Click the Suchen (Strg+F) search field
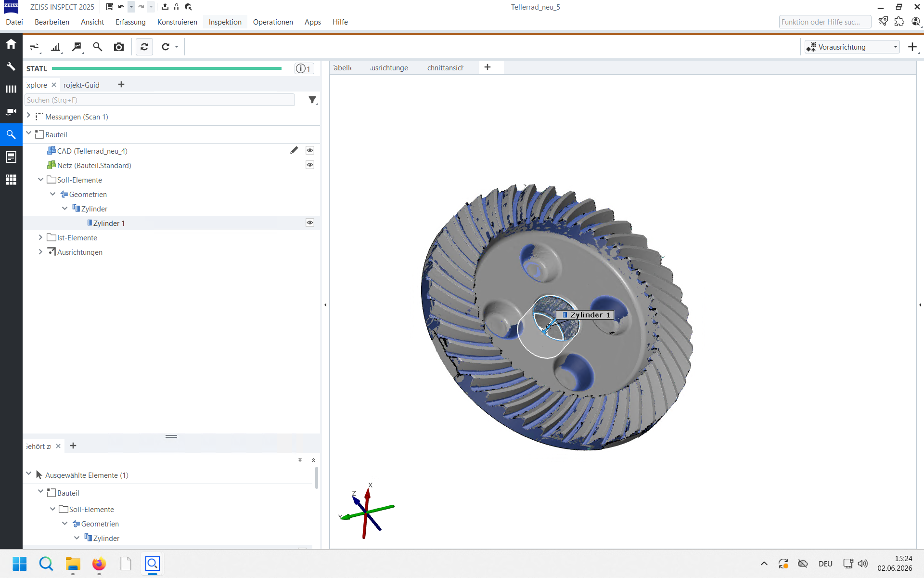The image size is (924, 578). tap(160, 100)
